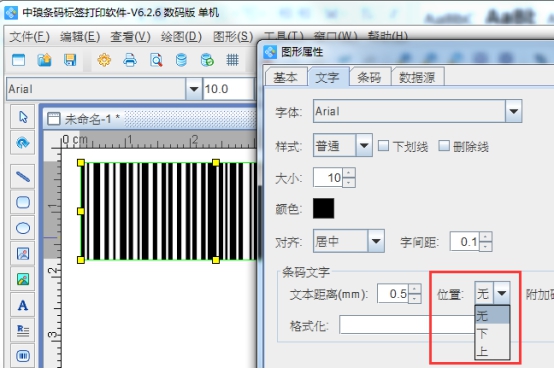Viewport: 554px width, 369px height.
Task: Switch to the 文字 tab
Action: coord(328,77)
